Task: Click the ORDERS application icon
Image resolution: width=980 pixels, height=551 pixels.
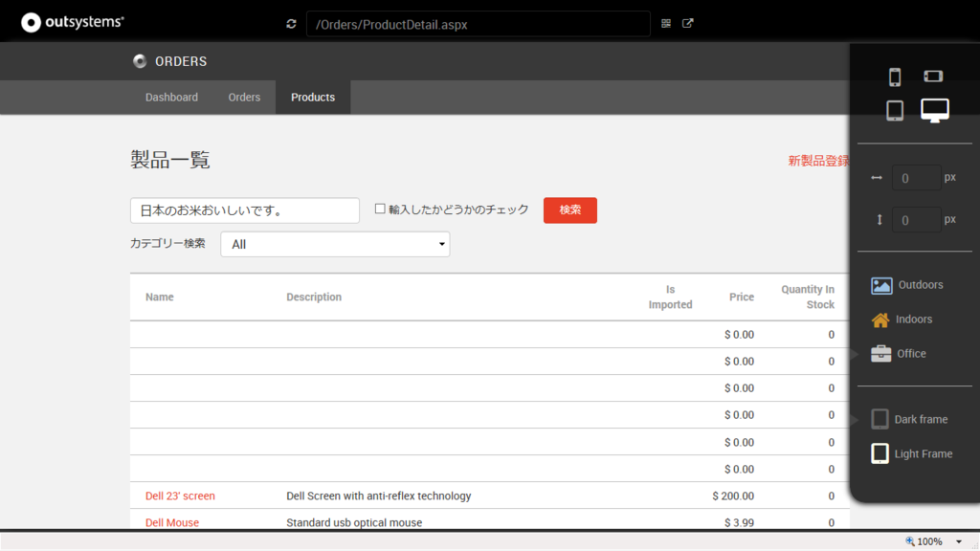Action: (140, 61)
